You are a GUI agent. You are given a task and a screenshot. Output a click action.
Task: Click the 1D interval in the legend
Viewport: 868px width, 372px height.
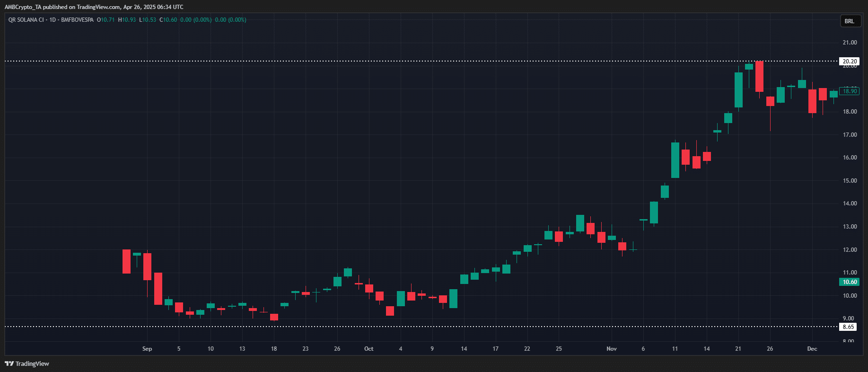click(x=53, y=20)
